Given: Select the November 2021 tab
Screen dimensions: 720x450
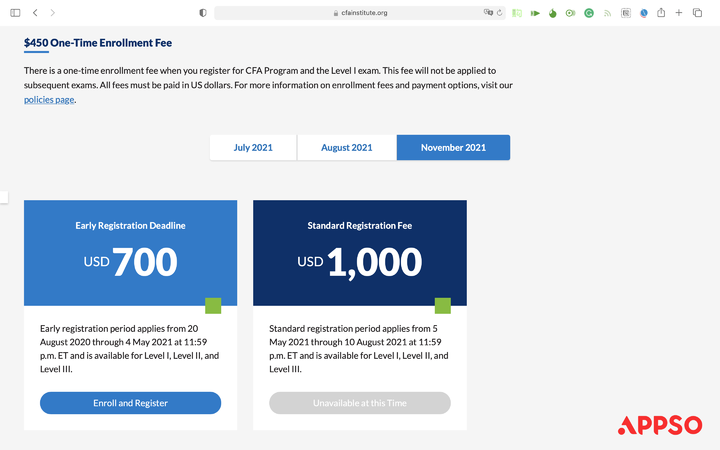Looking at the screenshot, I should (x=453, y=147).
